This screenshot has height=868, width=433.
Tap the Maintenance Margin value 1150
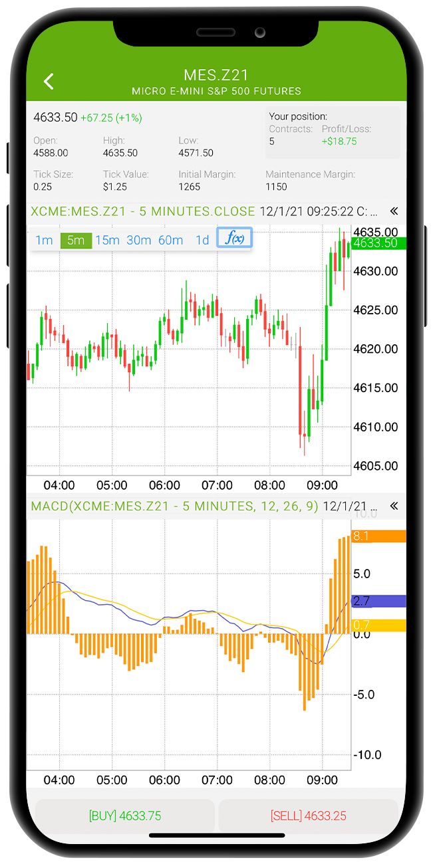click(x=276, y=187)
